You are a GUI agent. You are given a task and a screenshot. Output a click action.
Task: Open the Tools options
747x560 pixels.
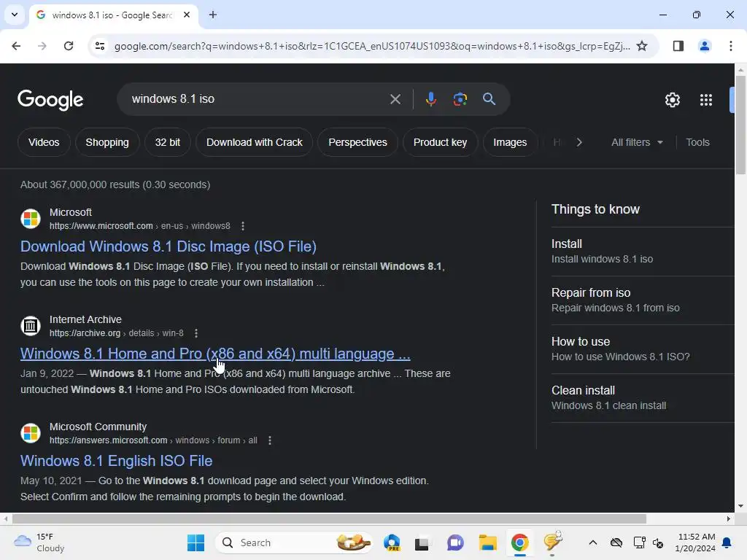[697, 142]
